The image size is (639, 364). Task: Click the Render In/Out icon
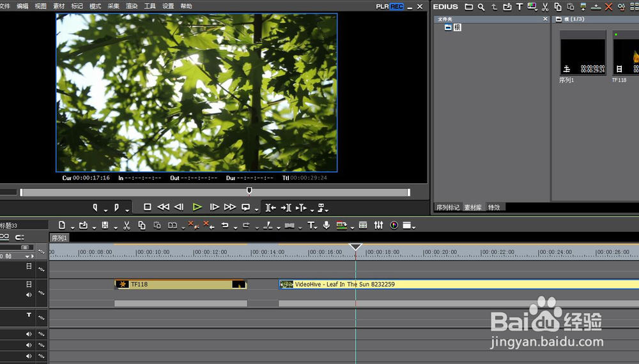click(x=341, y=225)
